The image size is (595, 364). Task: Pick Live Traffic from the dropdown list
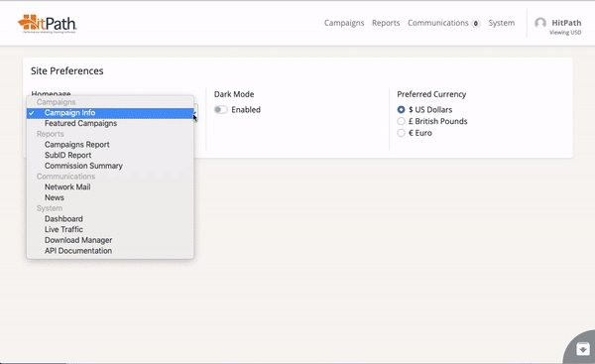[110, 230]
